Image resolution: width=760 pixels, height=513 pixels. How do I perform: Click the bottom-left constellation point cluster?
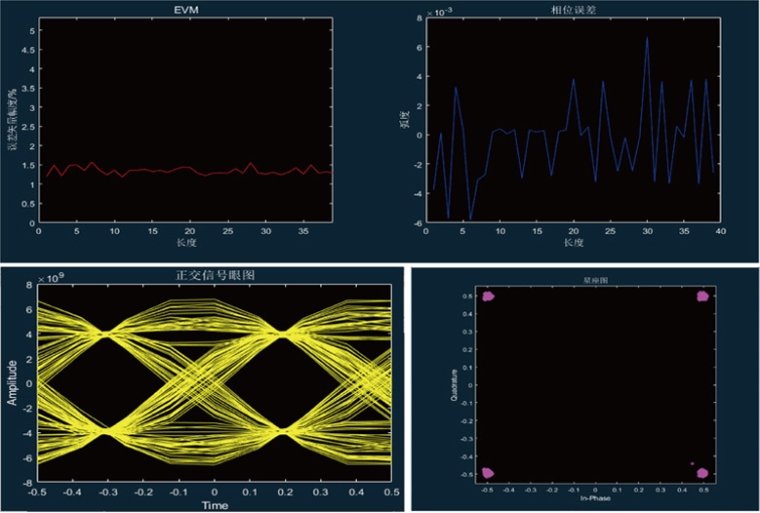coord(488,472)
